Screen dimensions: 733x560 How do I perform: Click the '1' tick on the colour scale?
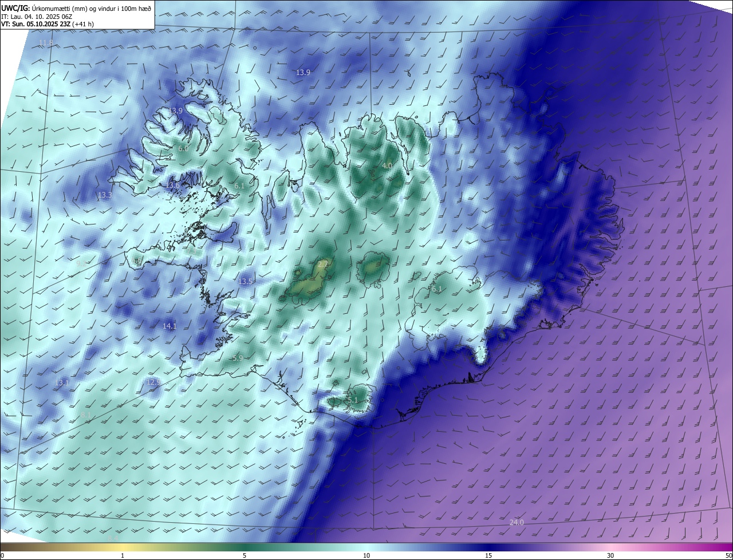coord(123,555)
